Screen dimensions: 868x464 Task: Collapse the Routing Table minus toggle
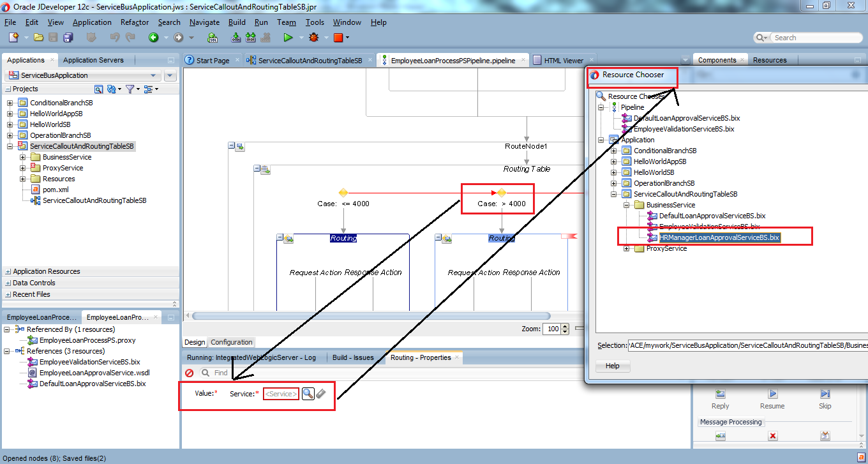[x=257, y=168]
